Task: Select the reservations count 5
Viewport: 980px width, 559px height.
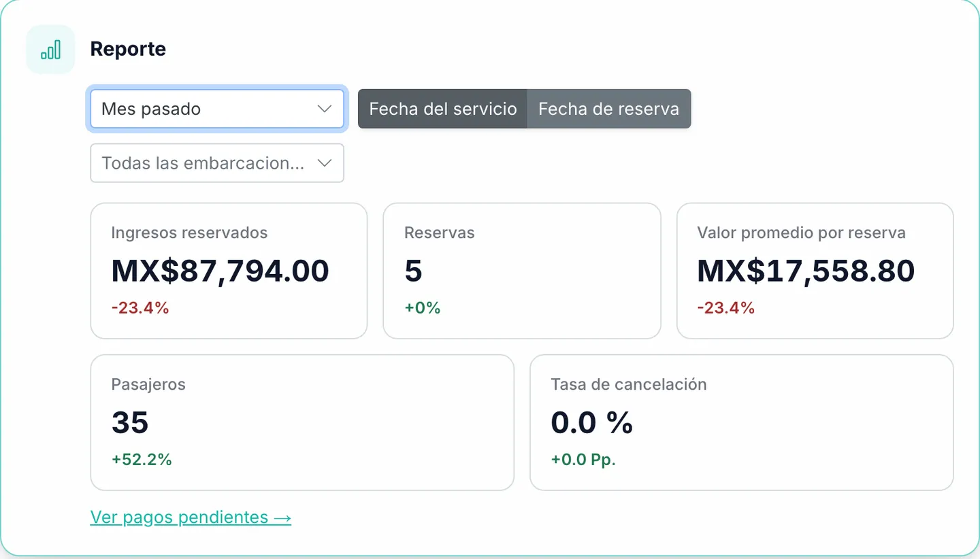Action: click(413, 271)
